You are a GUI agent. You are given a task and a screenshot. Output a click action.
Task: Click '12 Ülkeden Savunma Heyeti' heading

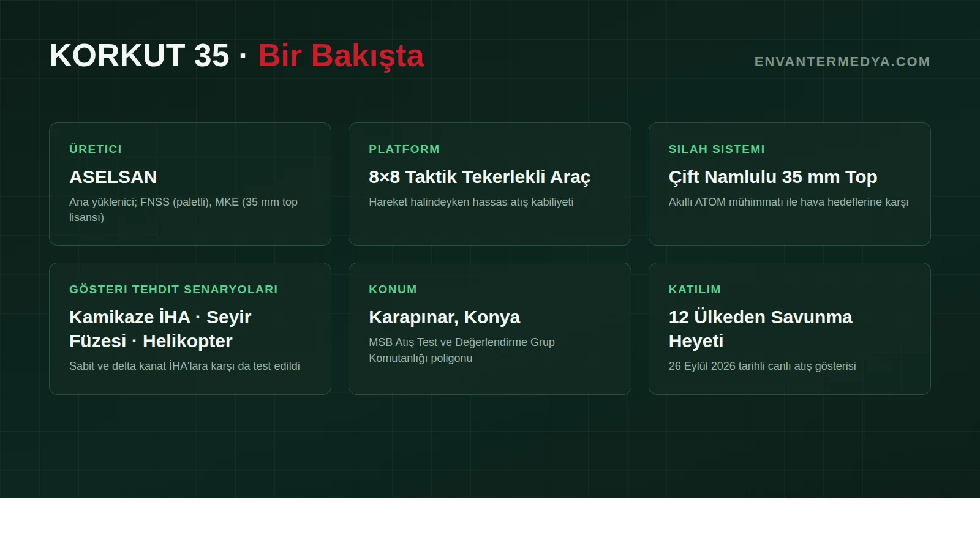pyautogui.click(x=761, y=329)
